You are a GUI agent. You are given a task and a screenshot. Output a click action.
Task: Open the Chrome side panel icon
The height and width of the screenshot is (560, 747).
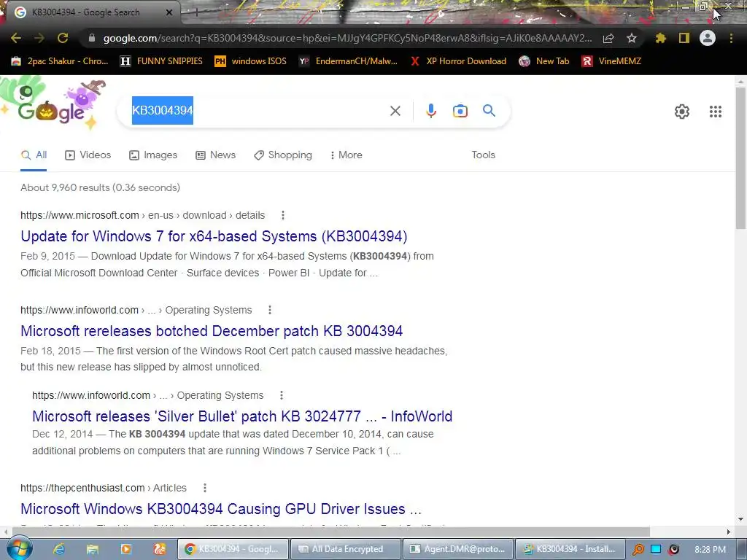(x=684, y=38)
